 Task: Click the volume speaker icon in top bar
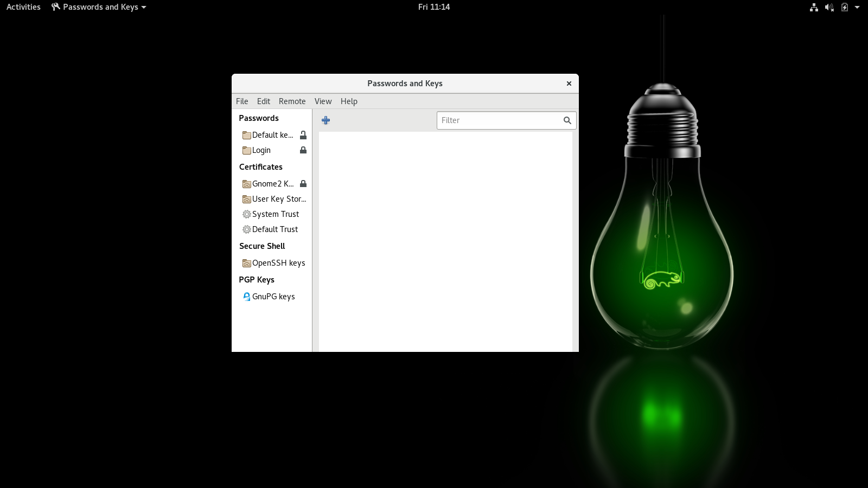(829, 7)
